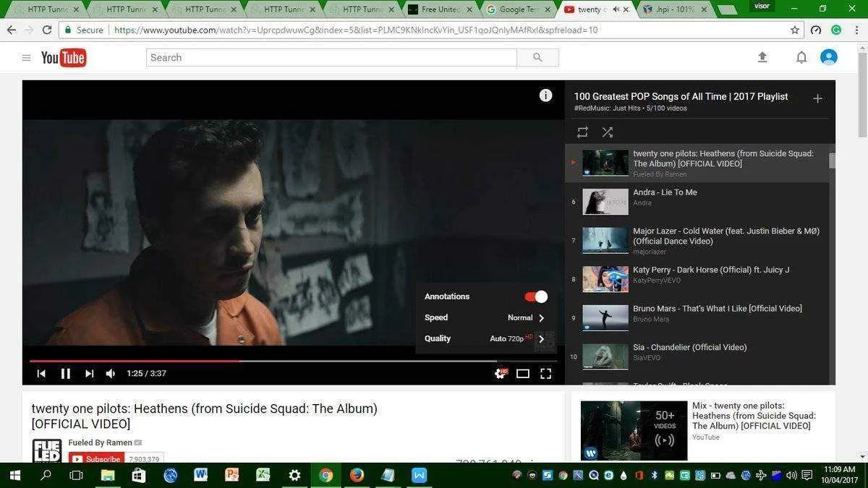This screenshot has width=868, height=488.
Task: Subscribe to Fueled By Ramen
Action: (97, 459)
